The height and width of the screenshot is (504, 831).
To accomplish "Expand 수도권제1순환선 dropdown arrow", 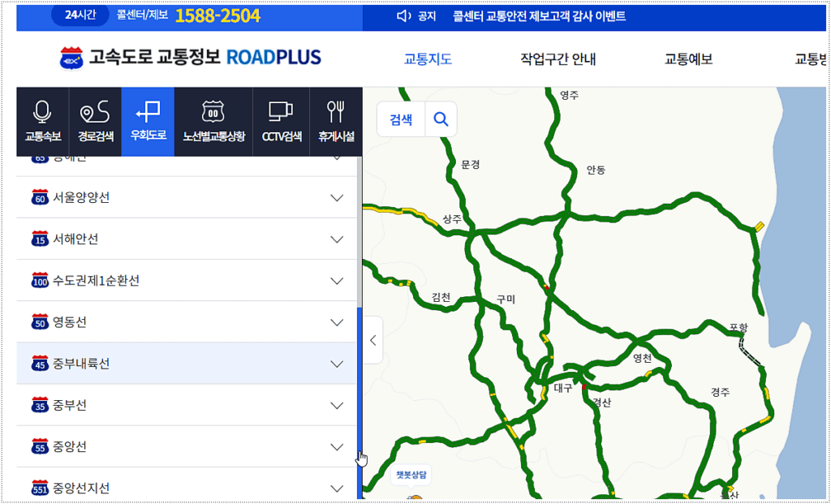I will tap(338, 281).
